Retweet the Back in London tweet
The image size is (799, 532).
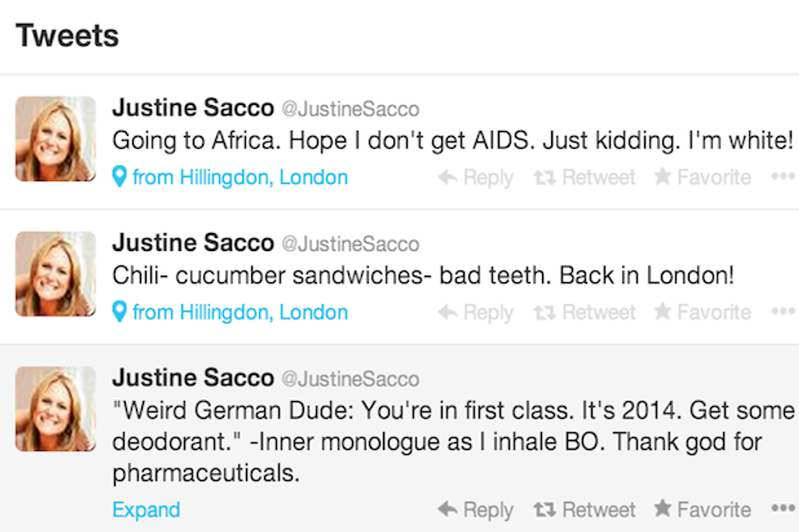point(584,312)
